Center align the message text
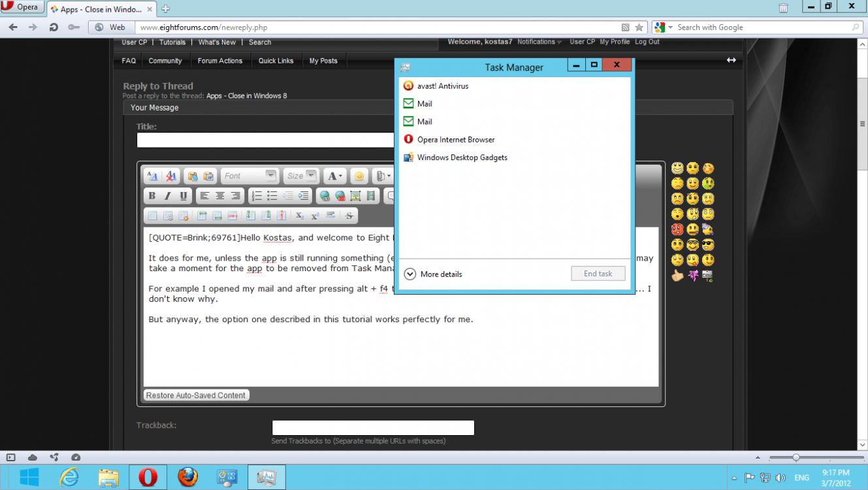Viewport: 868px width, 490px height. point(220,196)
